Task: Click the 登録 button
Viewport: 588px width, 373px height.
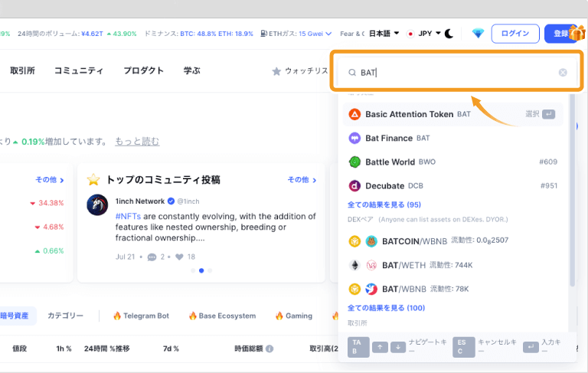Action: [x=561, y=34]
